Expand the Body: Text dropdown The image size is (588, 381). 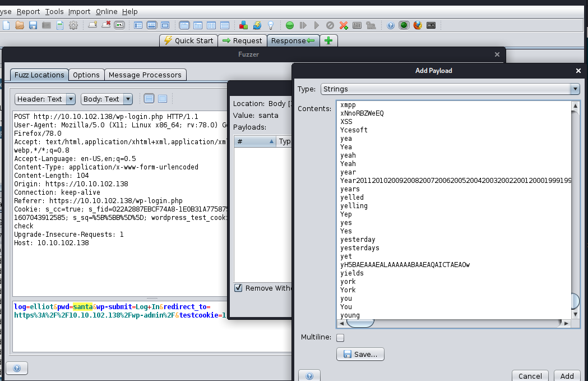(x=107, y=99)
